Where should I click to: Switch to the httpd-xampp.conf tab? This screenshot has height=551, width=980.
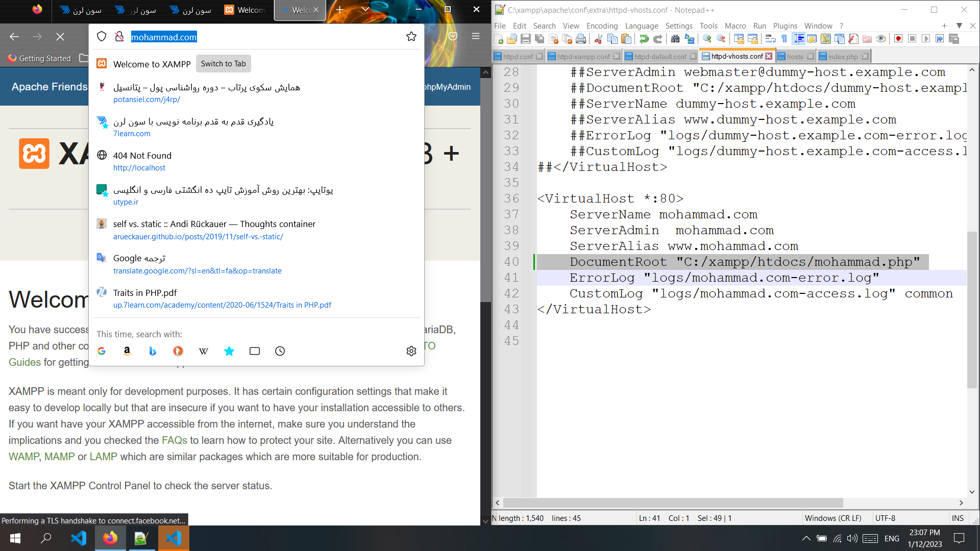tap(583, 56)
